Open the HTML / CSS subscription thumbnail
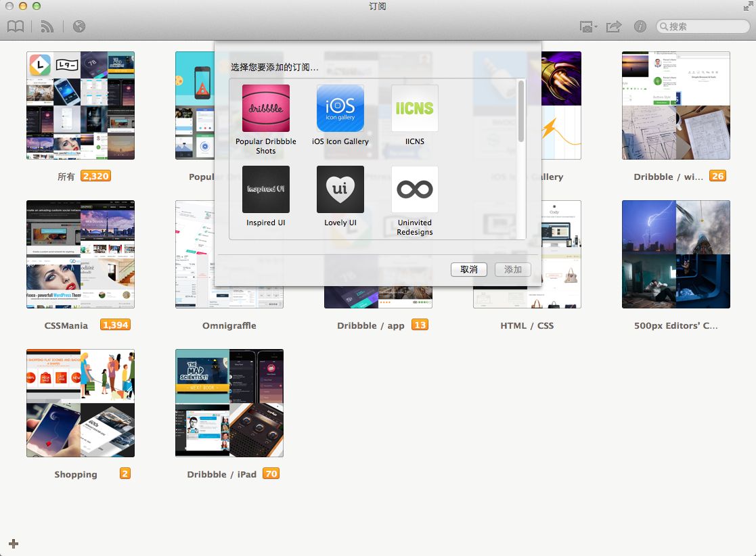Viewport: 756px width, 556px height. point(562,254)
